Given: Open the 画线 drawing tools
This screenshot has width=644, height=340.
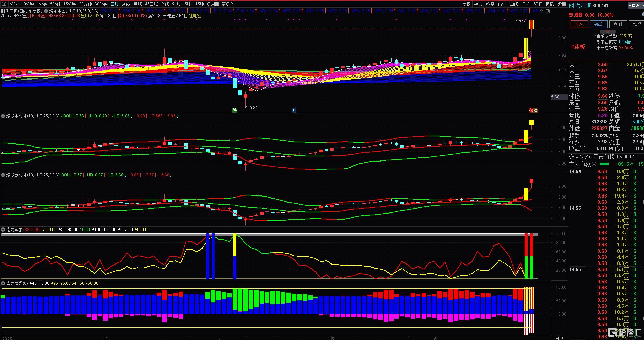Looking at the screenshot, I should coord(514,4).
